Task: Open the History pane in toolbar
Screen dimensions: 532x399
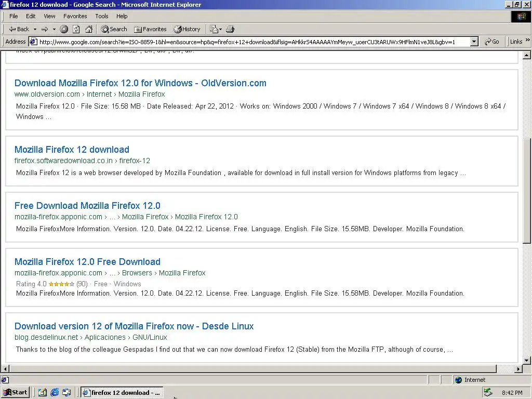Action: click(187, 29)
